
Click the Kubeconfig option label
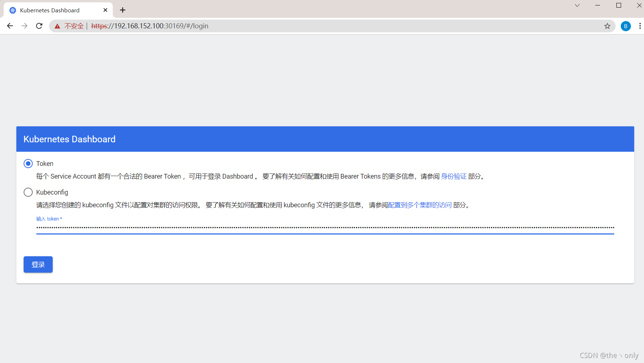(52, 192)
